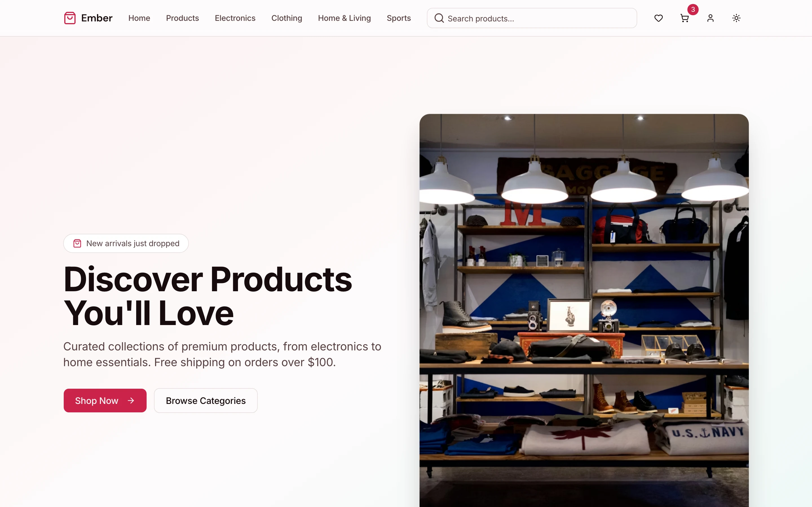Click the search magnifier icon

coord(439,18)
